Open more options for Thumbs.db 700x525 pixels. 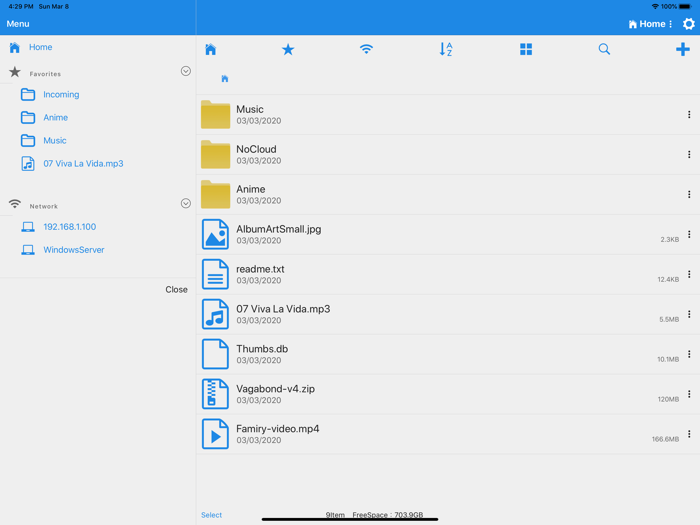(x=689, y=354)
